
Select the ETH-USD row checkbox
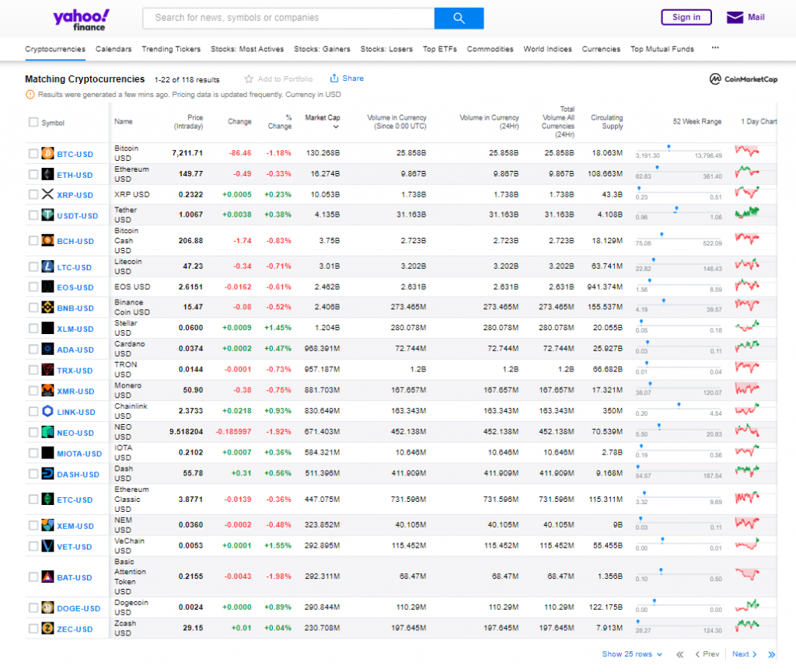(x=33, y=175)
